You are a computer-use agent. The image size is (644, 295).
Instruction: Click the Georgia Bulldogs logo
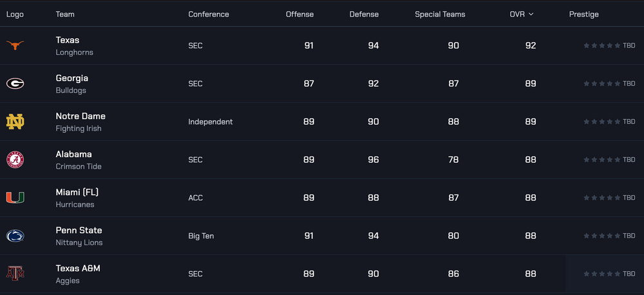click(15, 83)
